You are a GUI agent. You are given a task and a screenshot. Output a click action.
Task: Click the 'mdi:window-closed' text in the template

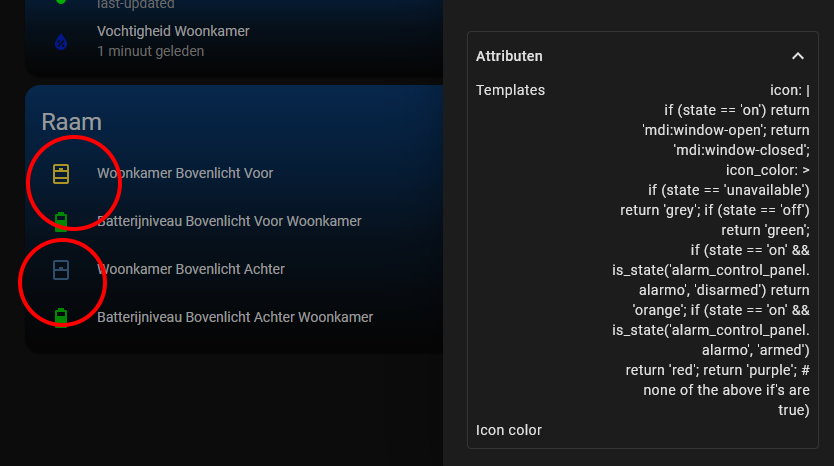741,151
